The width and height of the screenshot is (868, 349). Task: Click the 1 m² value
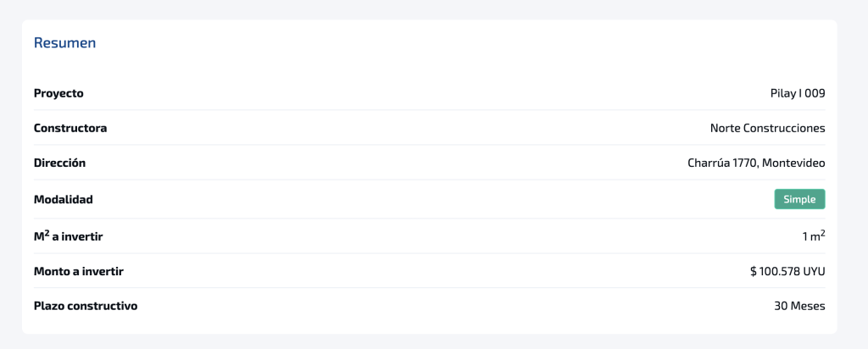[x=815, y=236]
